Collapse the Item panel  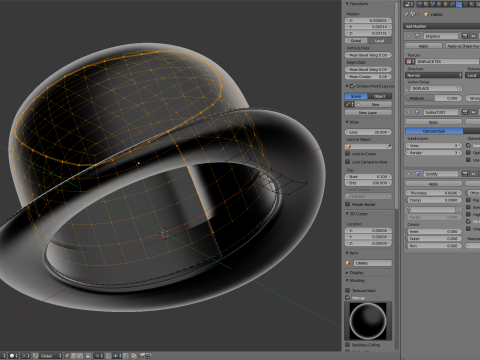click(347, 253)
